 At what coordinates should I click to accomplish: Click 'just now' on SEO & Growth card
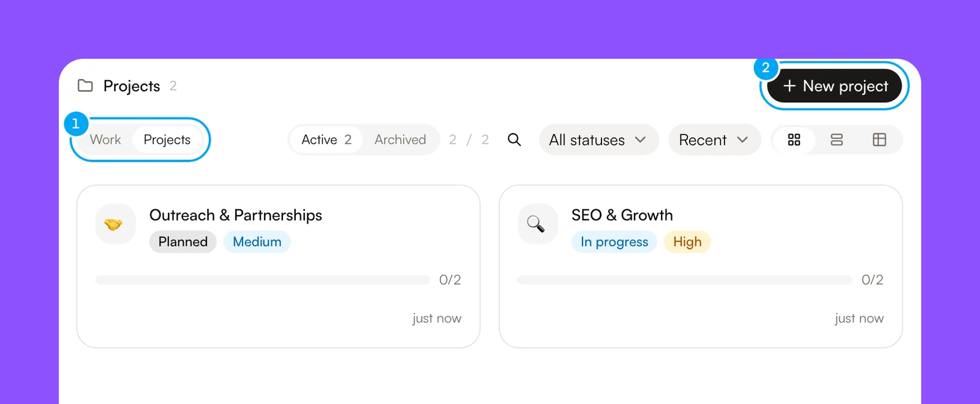coord(859,318)
